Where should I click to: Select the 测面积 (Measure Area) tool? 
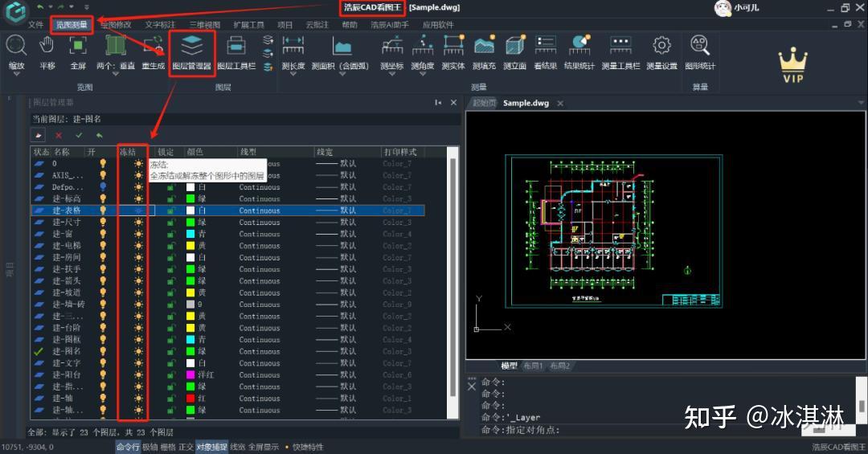pos(342,45)
